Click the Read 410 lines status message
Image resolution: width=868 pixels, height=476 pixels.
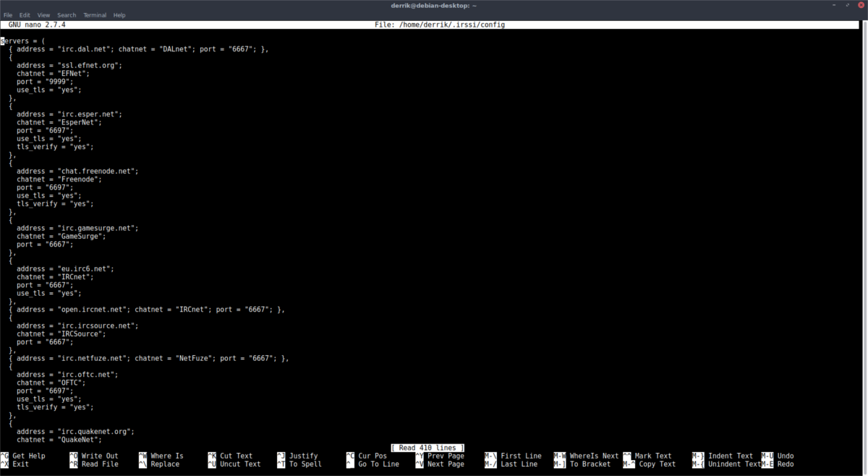point(427,448)
